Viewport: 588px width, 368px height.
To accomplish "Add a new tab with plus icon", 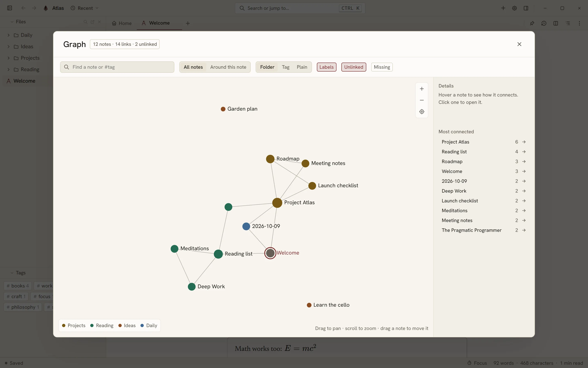I will (x=188, y=23).
